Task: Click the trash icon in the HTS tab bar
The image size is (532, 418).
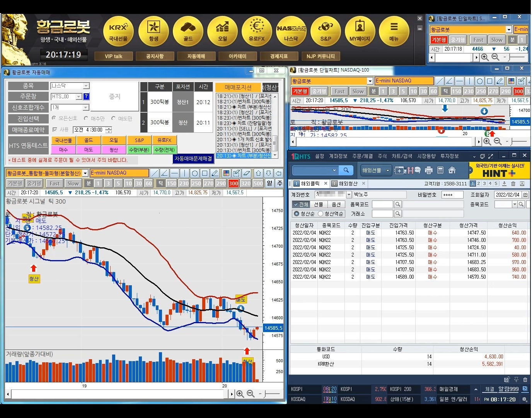Action: pyautogui.click(x=513, y=183)
